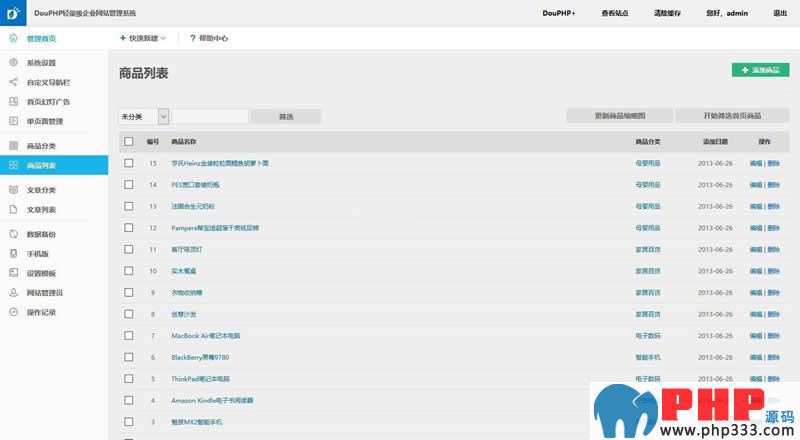Open the Amazon Kindle电子书阅读器 link

pos(212,400)
